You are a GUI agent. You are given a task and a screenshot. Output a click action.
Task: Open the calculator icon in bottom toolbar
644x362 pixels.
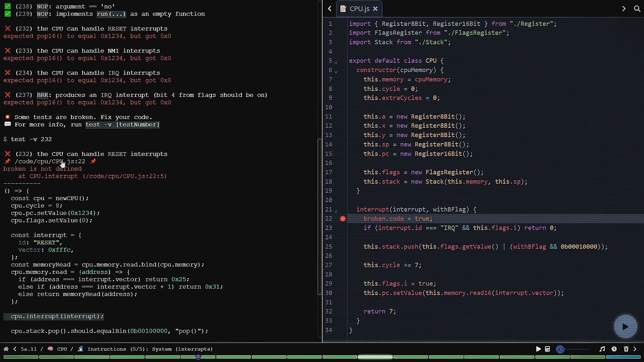[x=547, y=349]
